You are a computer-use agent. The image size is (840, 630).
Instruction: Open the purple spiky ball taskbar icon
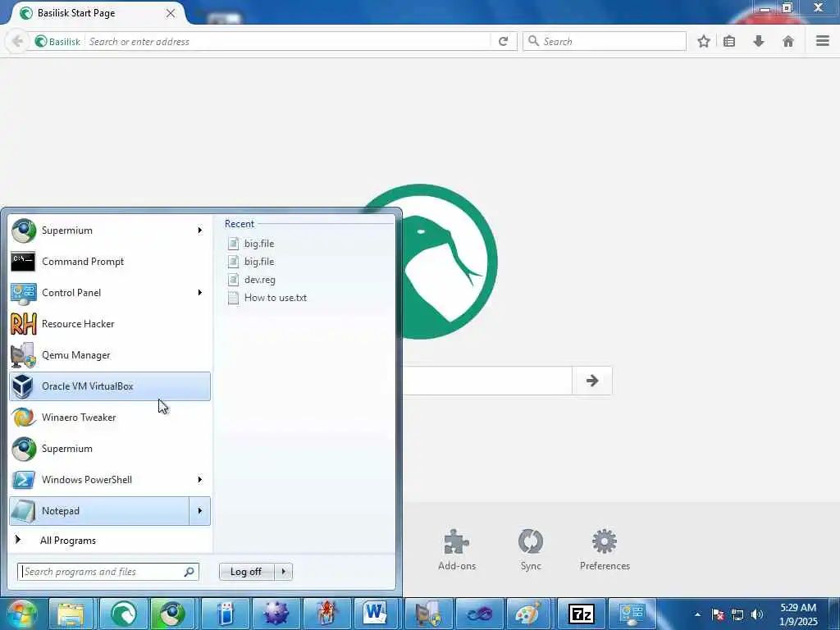click(276, 614)
